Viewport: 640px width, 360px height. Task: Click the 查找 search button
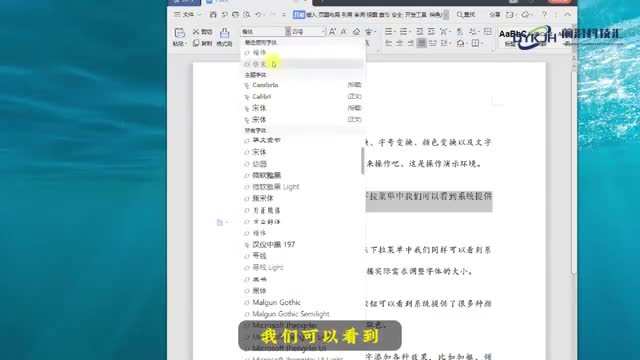[466, 15]
